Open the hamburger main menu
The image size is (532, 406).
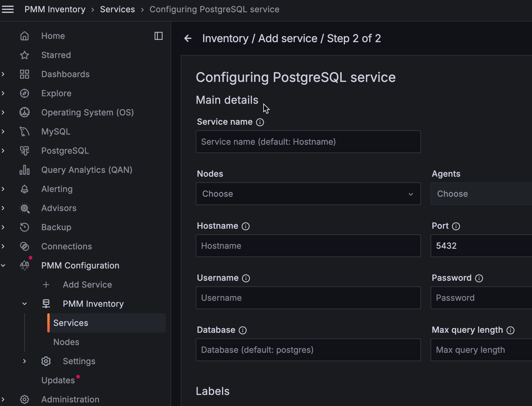(8, 9)
